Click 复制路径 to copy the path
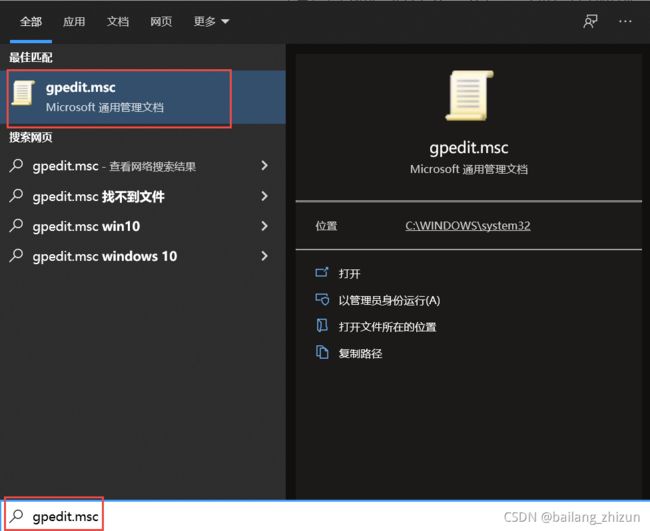This screenshot has width=650, height=531. pos(360,354)
